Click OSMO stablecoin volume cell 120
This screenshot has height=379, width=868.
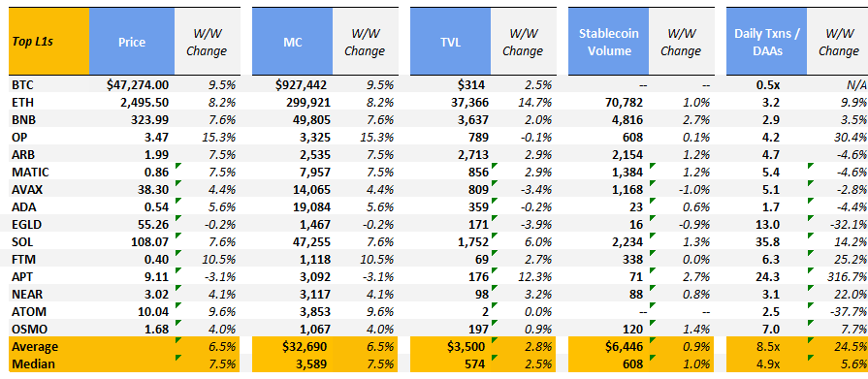(x=632, y=330)
